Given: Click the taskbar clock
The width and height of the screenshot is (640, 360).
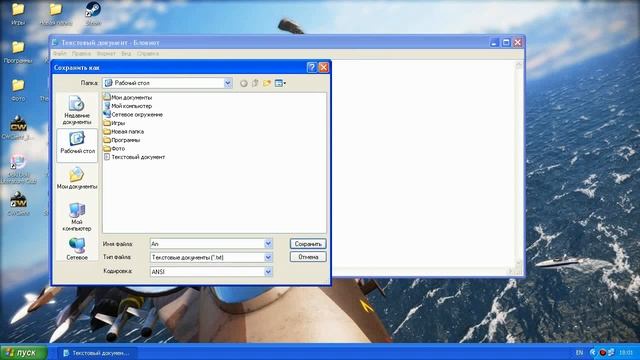Looking at the screenshot, I should pos(626,352).
